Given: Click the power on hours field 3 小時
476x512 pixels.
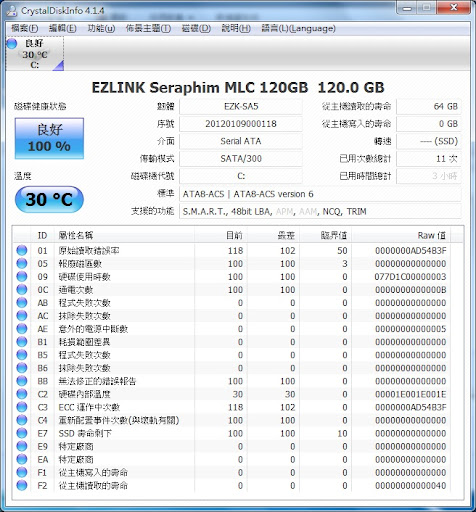Looking at the screenshot, I should tap(429, 176).
